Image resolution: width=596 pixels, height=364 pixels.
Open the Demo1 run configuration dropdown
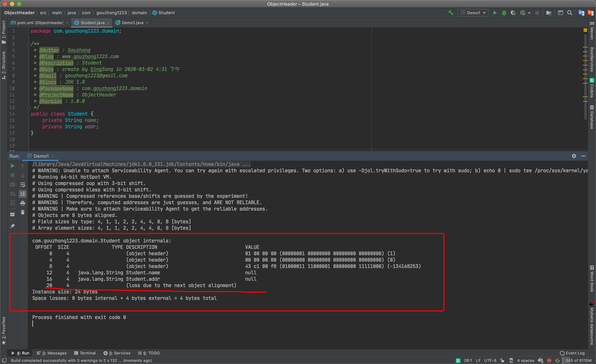[473, 13]
